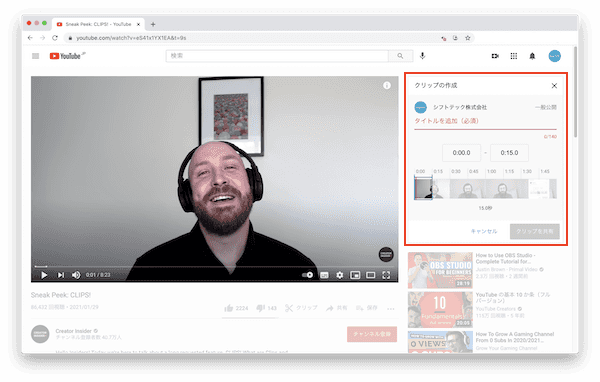
Task: Open the 10 Fundamentals video thumbnail
Action: pyautogui.click(x=440, y=309)
